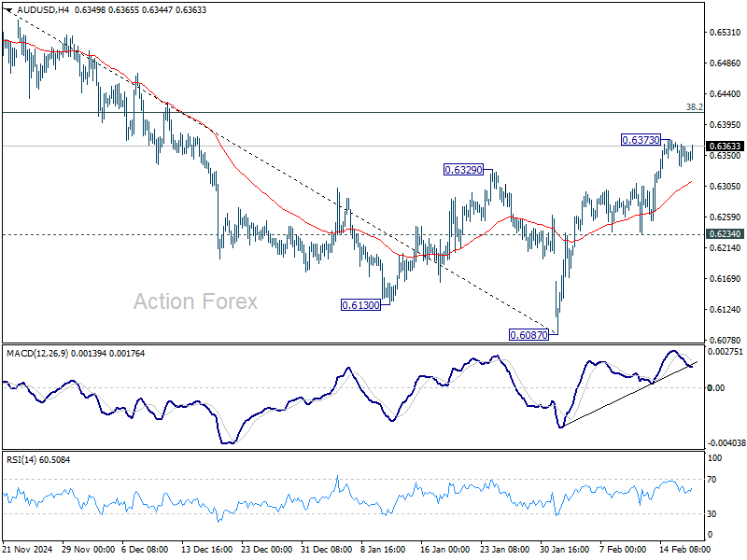Click the 0.63050 price axis value
The height and width of the screenshot is (560, 747).
click(726, 186)
